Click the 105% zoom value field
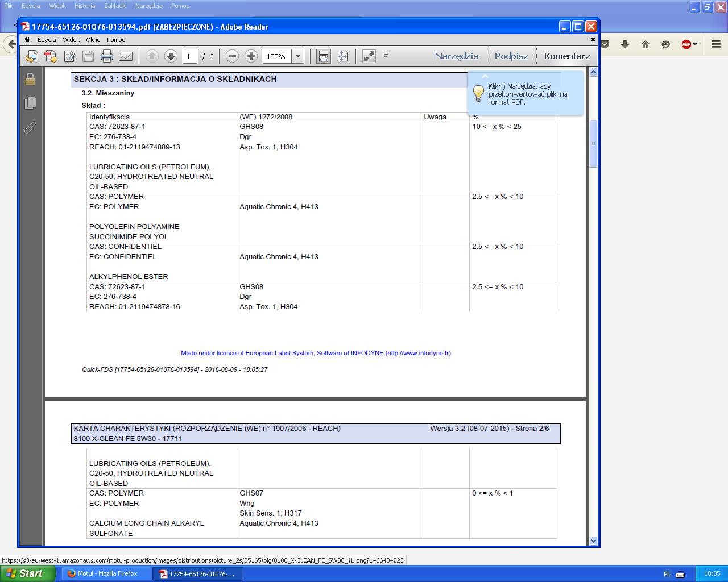 (276, 56)
